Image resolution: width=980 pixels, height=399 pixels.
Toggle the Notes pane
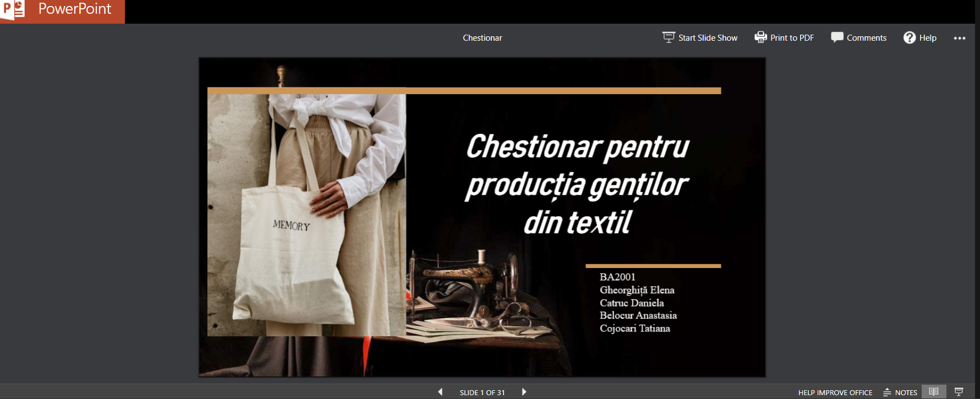pyautogui.click(x=900, y=392)
